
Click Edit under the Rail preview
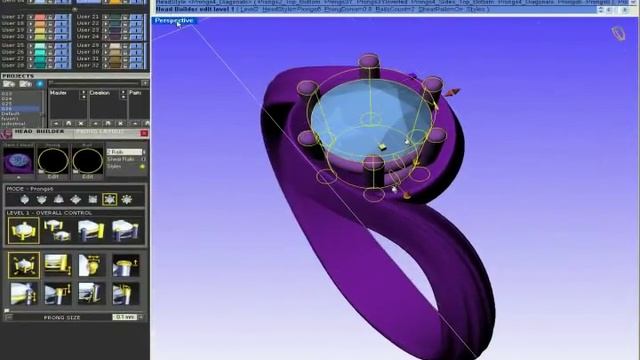tap(88, 177)
